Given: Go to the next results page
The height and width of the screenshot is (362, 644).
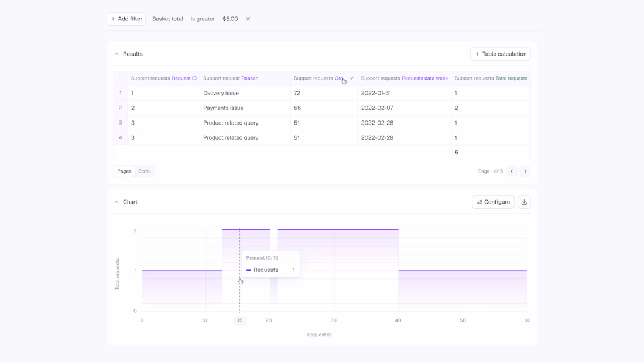Looking at the screenshot, I should coord(525,171).
